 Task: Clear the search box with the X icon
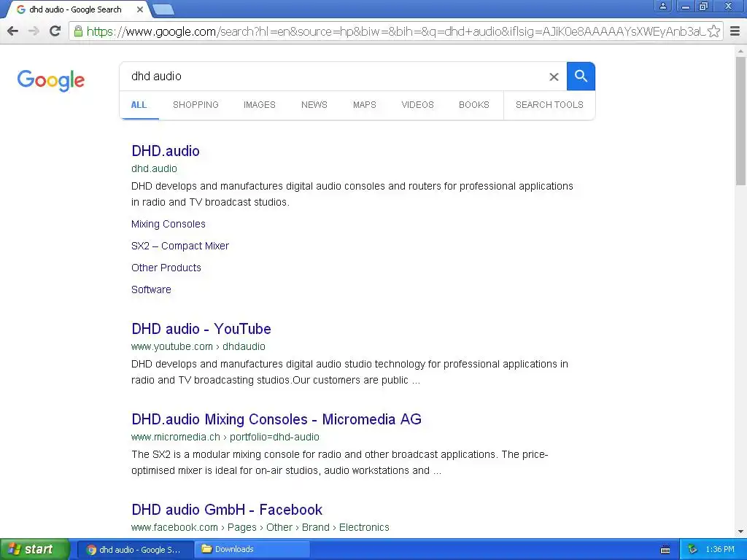click(554, 77)
